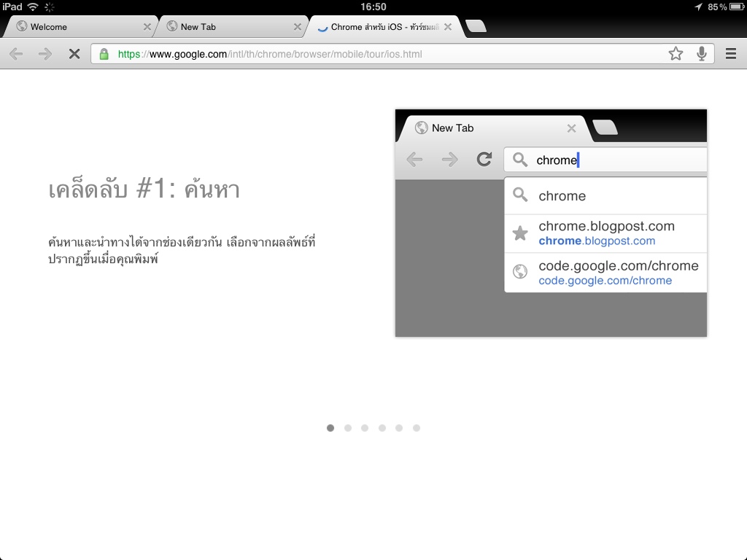Tap the green secure lock icon

click(104, 54)
